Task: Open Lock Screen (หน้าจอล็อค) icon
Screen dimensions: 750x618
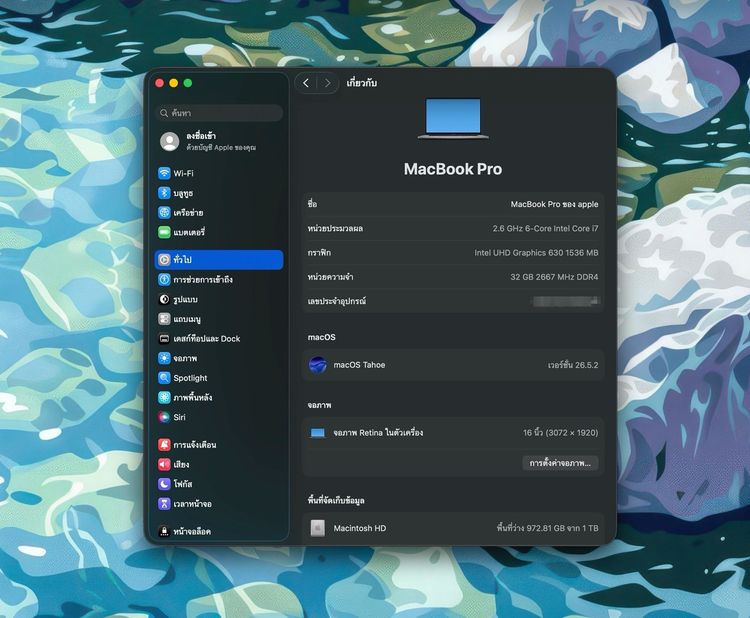Action: point(164,531)
